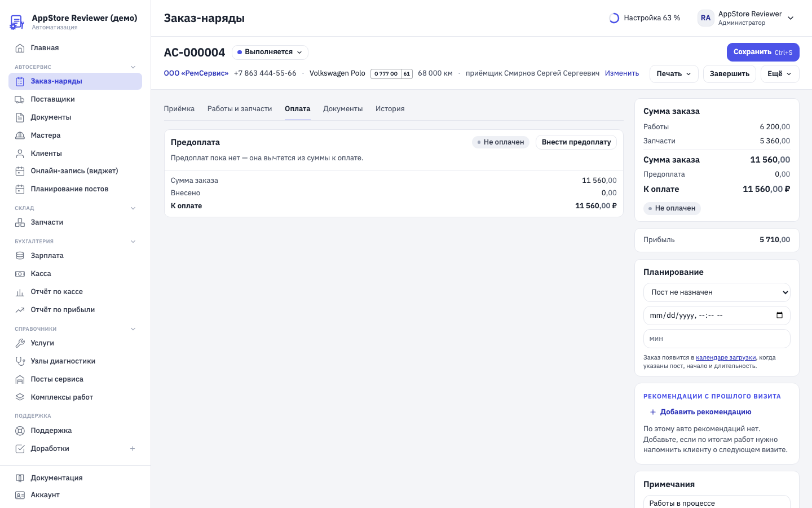This screenshot has height=508, width=812.
Task: Click the Касса cash icon
Action: 20,274
